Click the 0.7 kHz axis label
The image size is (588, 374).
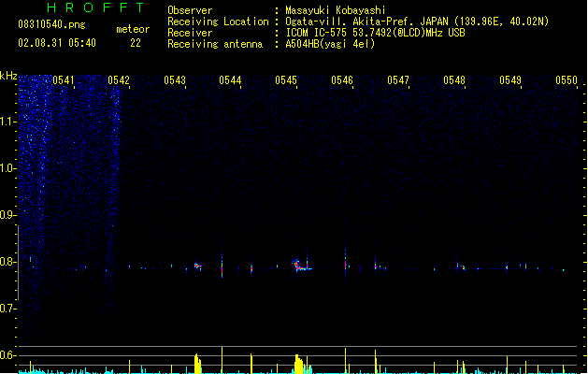7,309
